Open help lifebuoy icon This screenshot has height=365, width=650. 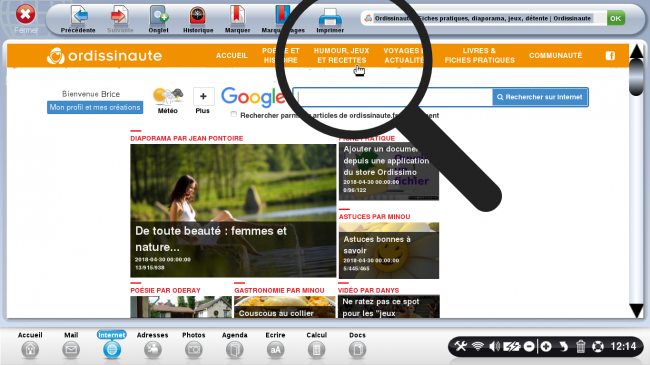[x=598, y=346]
